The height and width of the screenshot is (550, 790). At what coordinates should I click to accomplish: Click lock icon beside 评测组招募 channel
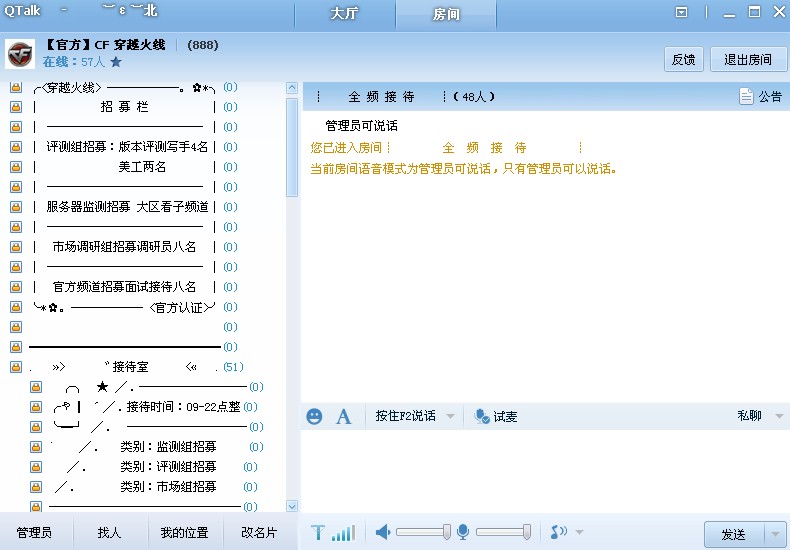(x=16, y=147)
